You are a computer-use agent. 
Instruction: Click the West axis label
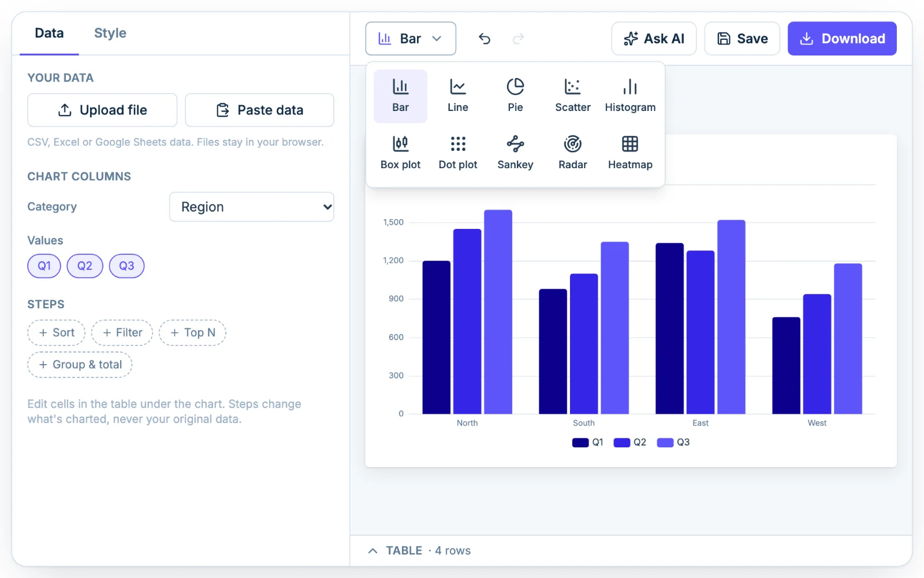(x=817, y=423)
